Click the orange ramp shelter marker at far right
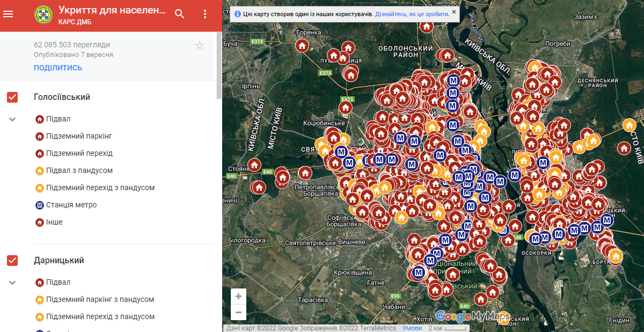Image resolution: width=644 pixels, height=332 pixels. pyautogui.click(x=630, y=125)
